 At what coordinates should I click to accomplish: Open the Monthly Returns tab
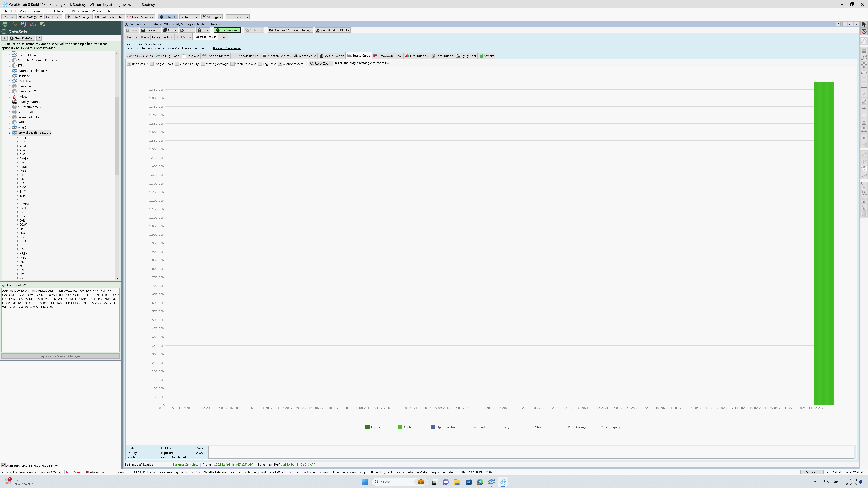pyautogui.click(x=277, y=56)
